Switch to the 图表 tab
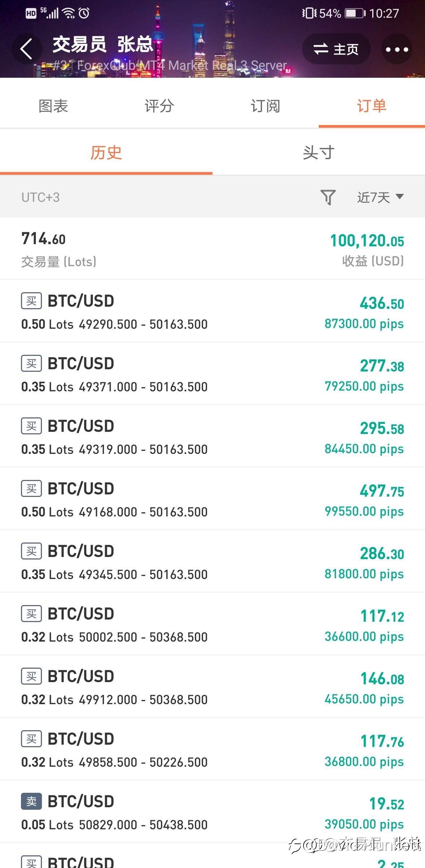 click(53, 106)
